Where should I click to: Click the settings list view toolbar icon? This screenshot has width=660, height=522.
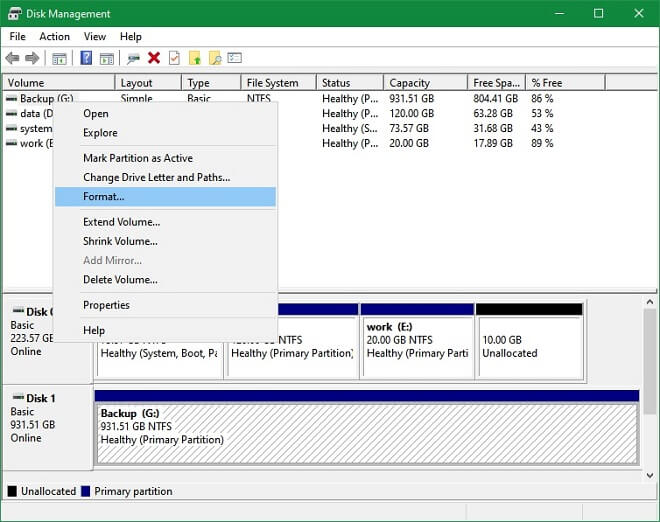234,57
